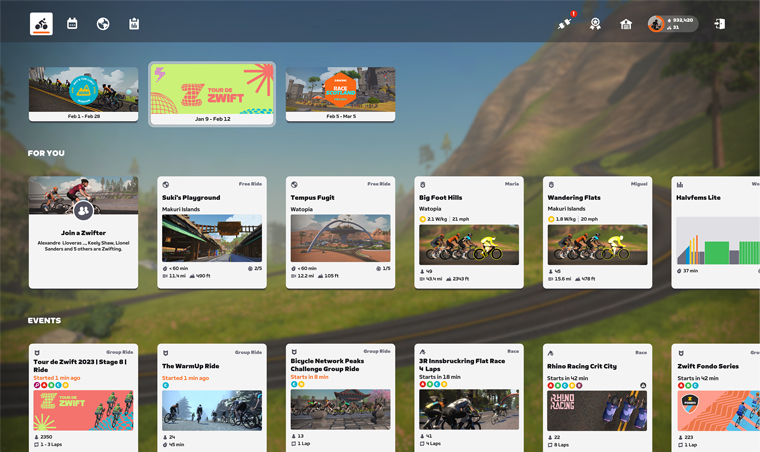This screenshot has width=760, height=452.
Task: Open The WarmUp Ride event
Action: point(212,398)
